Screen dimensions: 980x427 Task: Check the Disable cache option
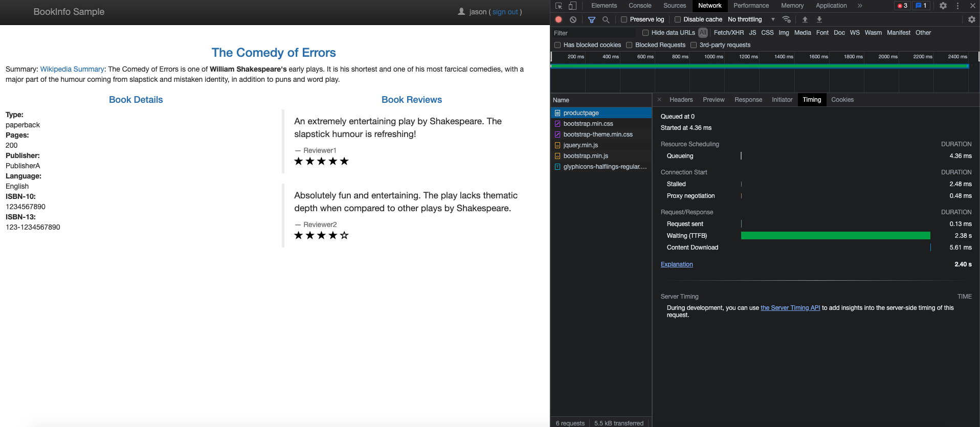click(x=678, y=19)
